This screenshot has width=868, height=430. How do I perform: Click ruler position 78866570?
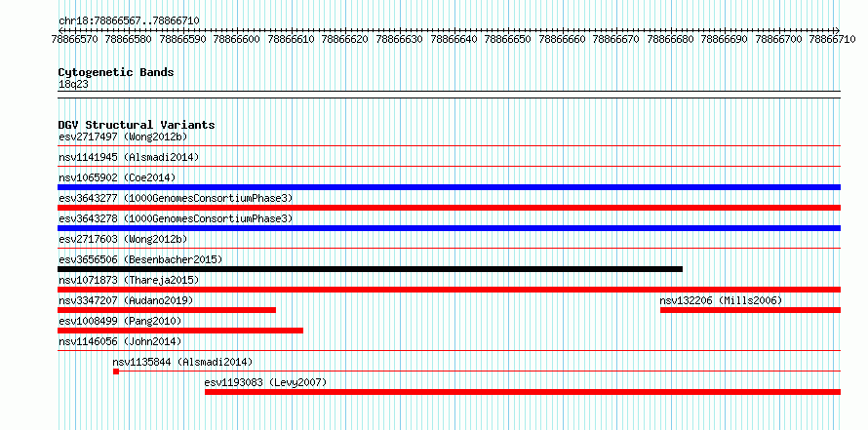click(x=74, y=39)
